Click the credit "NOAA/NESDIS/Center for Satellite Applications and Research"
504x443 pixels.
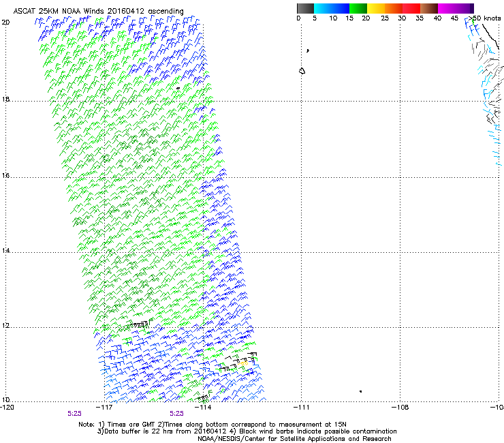coord(294,439)
